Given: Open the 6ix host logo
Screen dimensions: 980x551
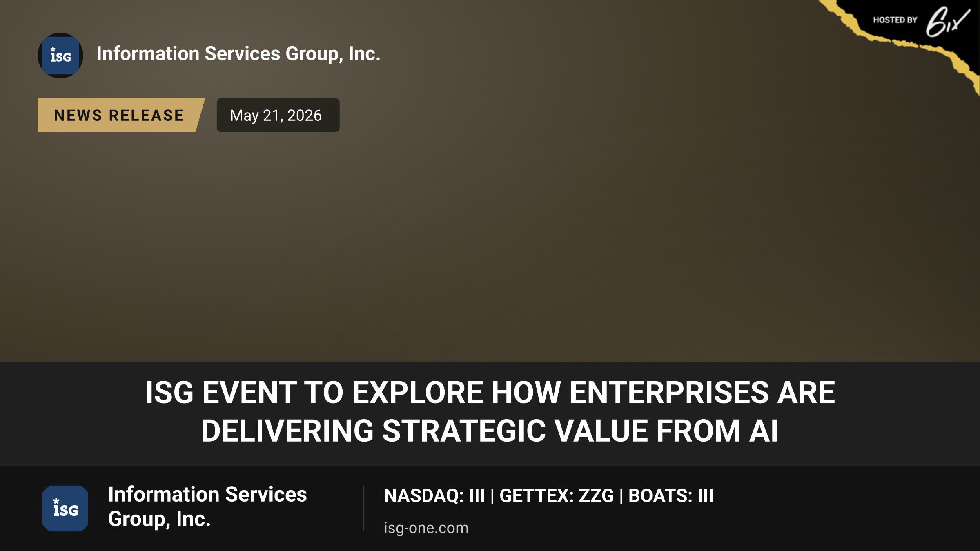Looking at the screenshot, I should click(x=947, y=22).
